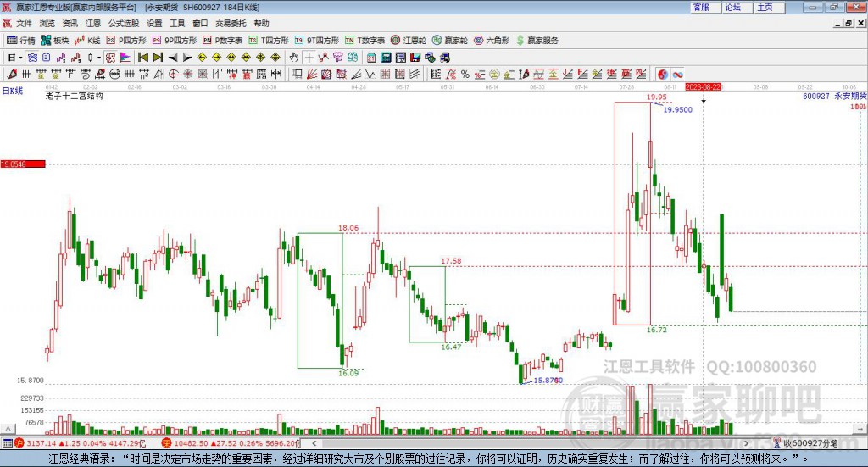Viewport: 868px width, 467px height.
Task: Click the yin-yang taiji icon
Action: [x=663, y=74]
